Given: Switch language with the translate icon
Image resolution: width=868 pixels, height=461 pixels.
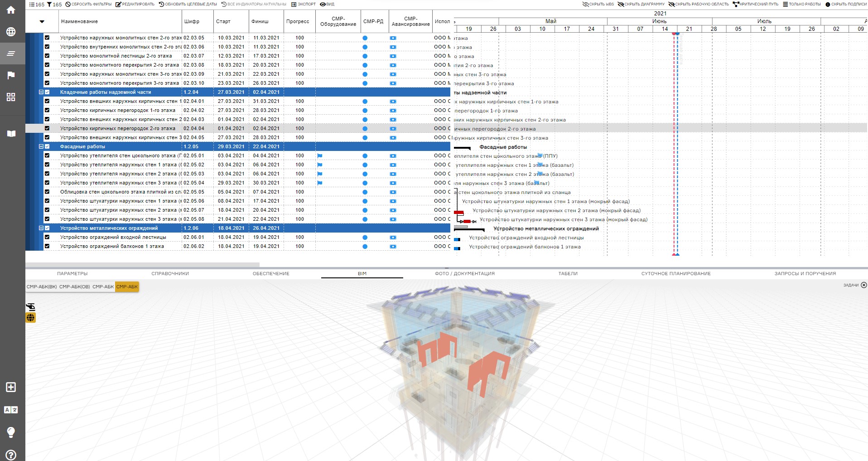Looking at the screenshot, I should 11,410.
